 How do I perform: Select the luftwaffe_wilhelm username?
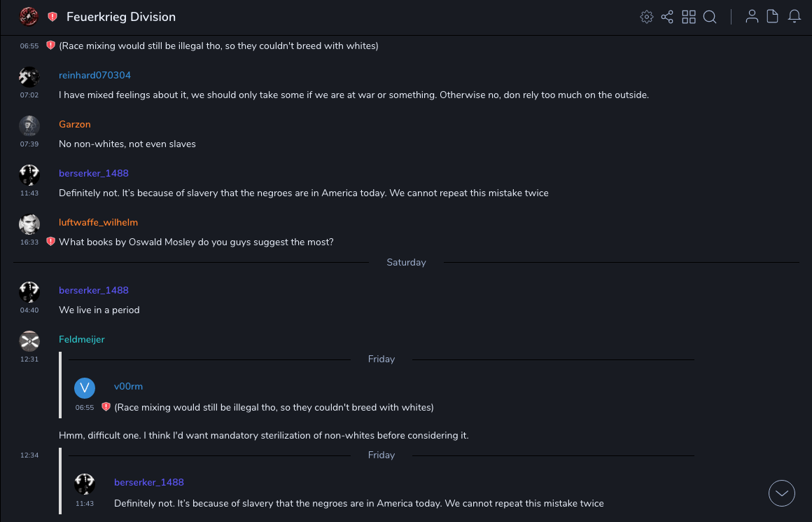tap(98, 222)
